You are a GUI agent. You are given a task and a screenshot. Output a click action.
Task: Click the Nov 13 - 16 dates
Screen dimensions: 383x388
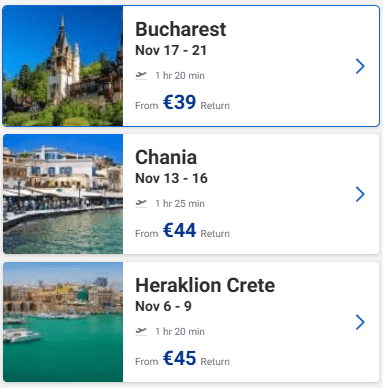[171, 178]
